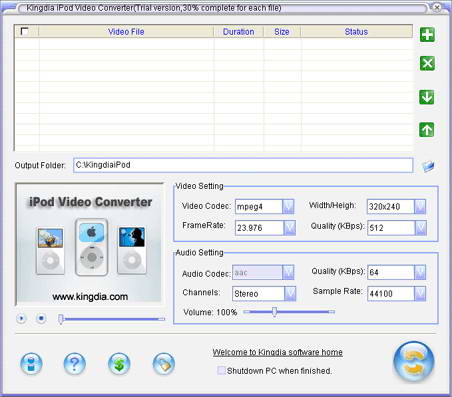This screenshot has height=397, width=452.
Task: Open the Width/Heigh dropdown
Action: pos(420,207)
